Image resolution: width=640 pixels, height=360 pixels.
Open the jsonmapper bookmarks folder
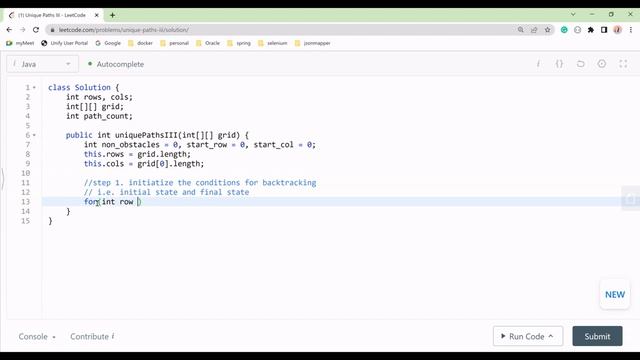coord(313,43)
